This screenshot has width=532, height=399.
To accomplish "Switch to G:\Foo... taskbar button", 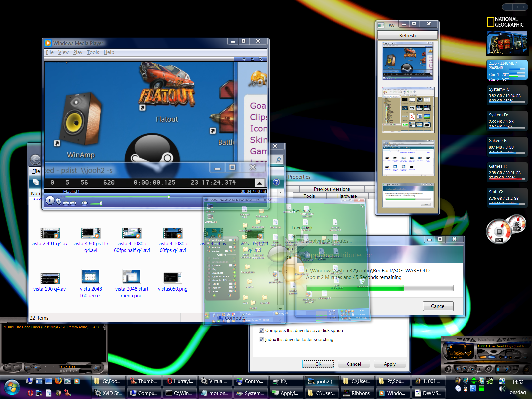I will pyautogui.click(x=108, y=381).
